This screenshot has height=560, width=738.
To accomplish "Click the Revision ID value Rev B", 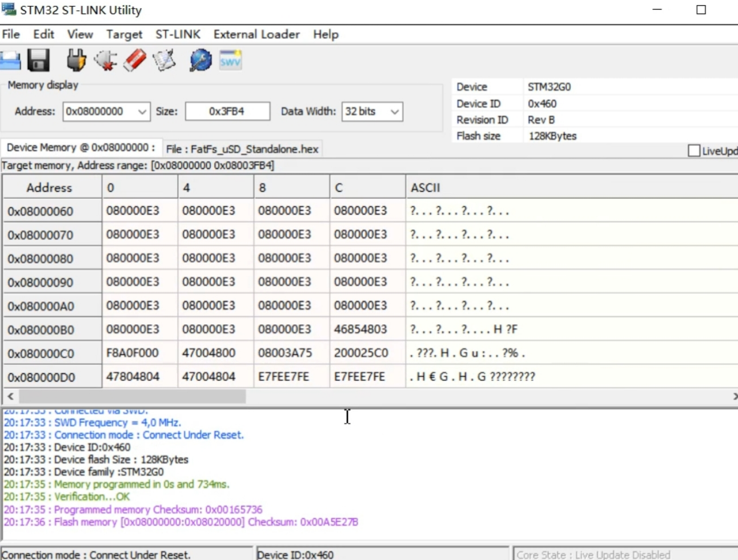I will coord(542,120).
